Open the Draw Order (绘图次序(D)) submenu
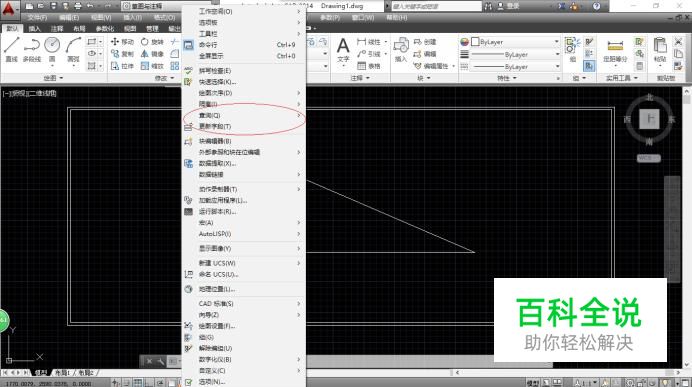Image resolution: width=692 pixels, height=387 pixels. [x=244, y=93]
